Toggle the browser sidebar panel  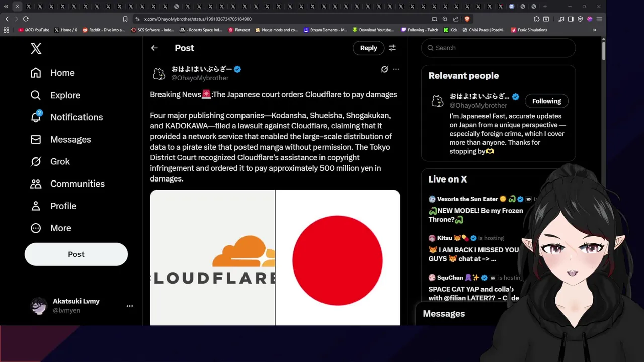point(571,19)
